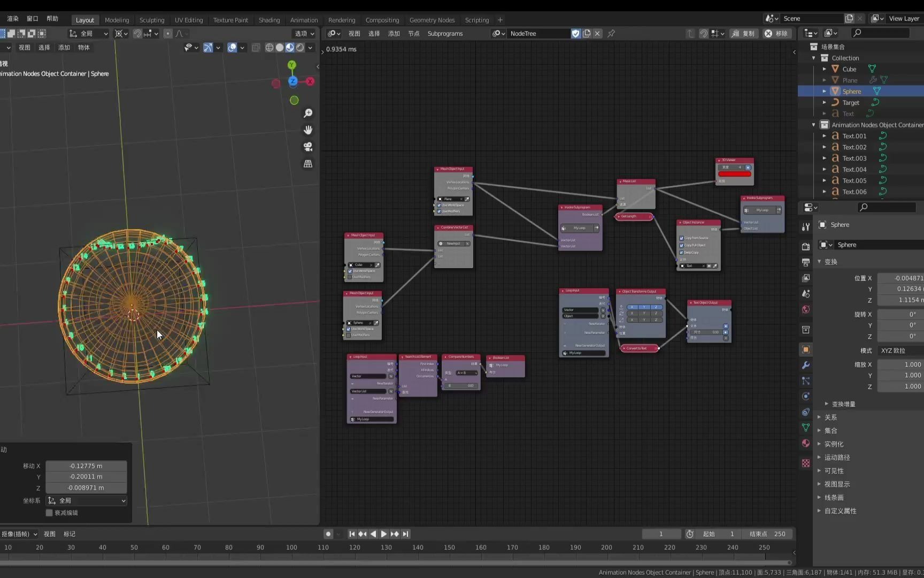The image size is (924, 578).
Task: Open the Physics properties tab
Action: [x=806, y=397]
